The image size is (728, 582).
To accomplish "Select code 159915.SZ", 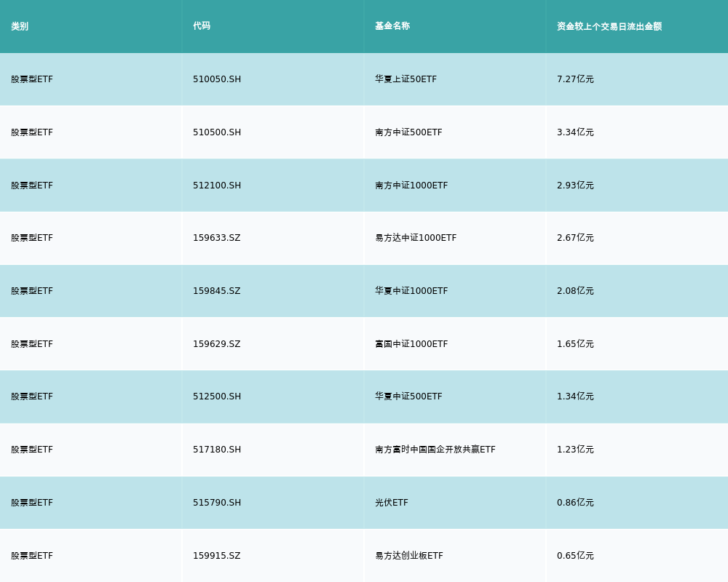I will click(x=217, y=556).
